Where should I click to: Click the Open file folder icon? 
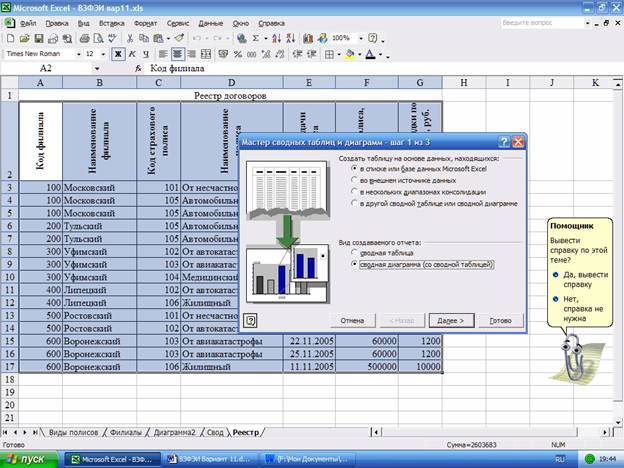coord(25,38)
